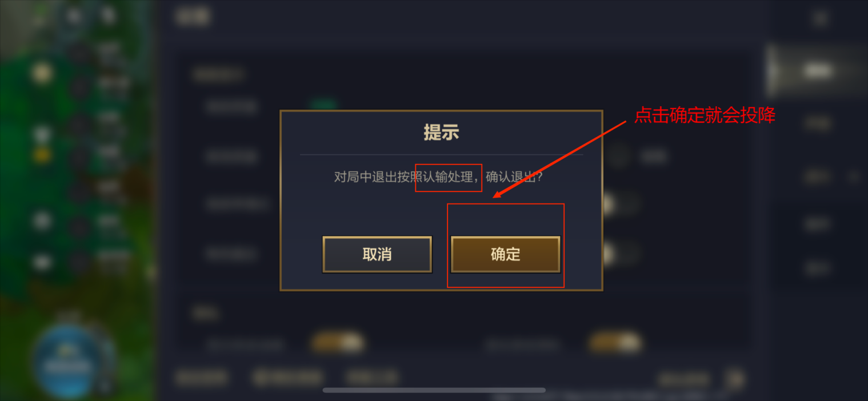Screen dimensions: 868x401
Task: Open the highlighted tab in right sidebar
Action: click(817, 70)
